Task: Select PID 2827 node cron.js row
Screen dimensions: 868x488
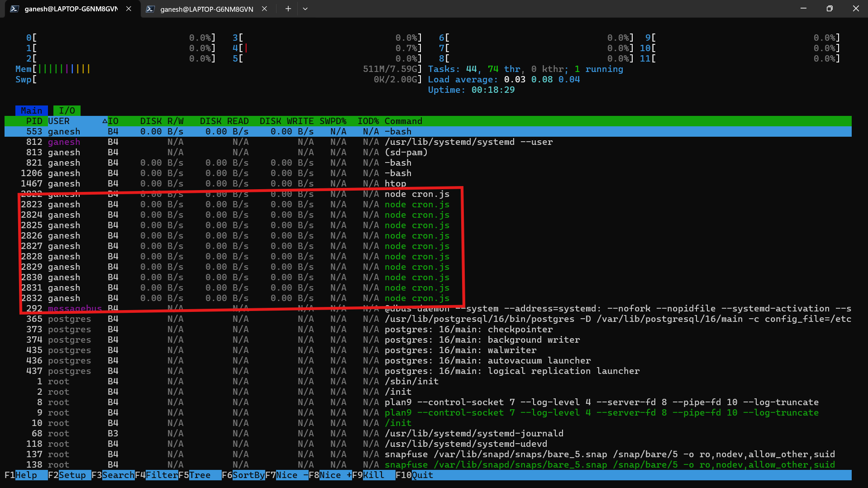Action: coord(428,246)
